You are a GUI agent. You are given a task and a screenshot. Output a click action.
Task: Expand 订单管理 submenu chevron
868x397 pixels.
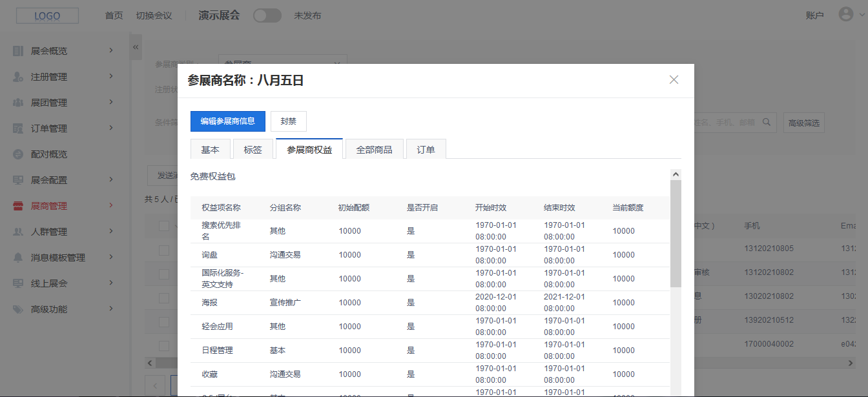(x=111, y=128)
